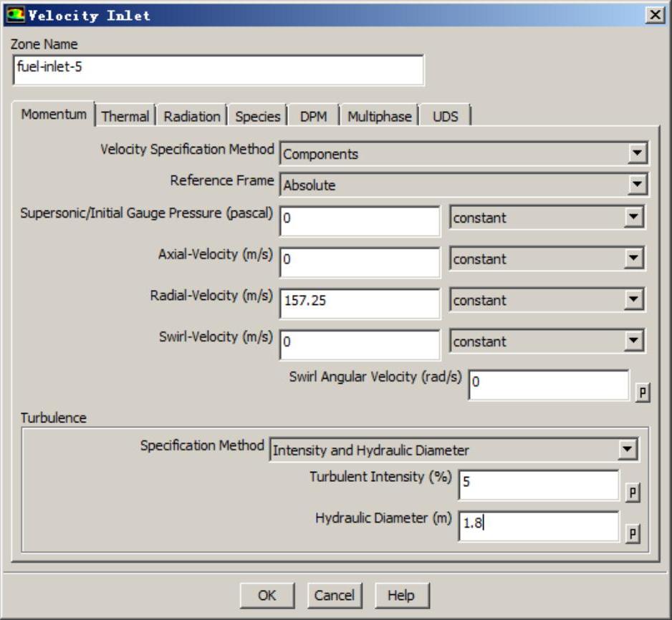Click the P button beside Hydraulic Diameter

tap(633, 534)
